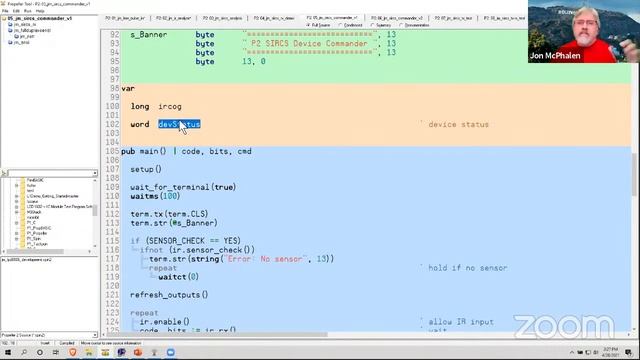Select the Condensed view radio button

tap(351, 25)
